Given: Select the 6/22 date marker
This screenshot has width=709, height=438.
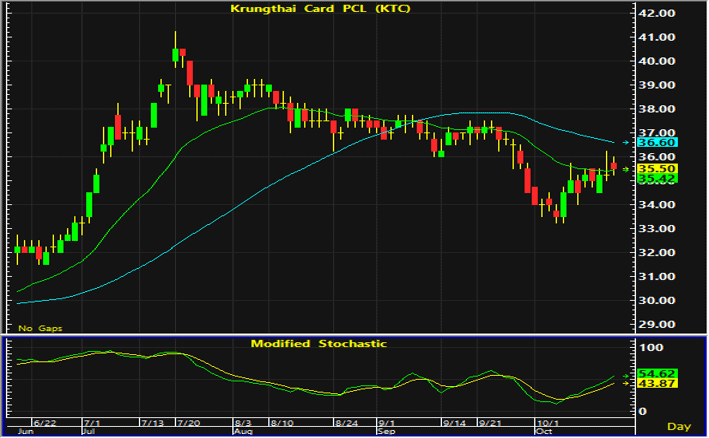Looking at the screenshot, I should tap(45, 423).
